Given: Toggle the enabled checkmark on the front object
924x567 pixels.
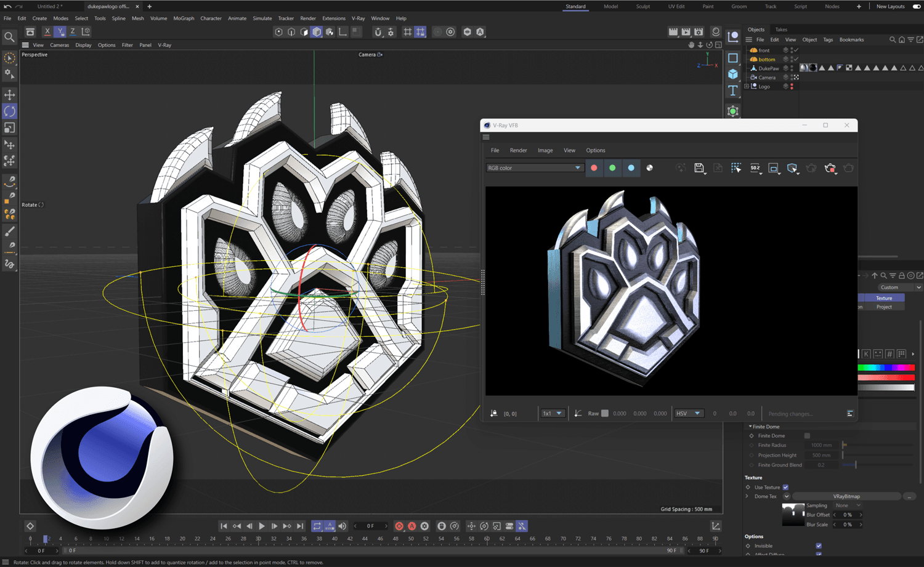Looking at the screenshot, I should pos(795,50).
